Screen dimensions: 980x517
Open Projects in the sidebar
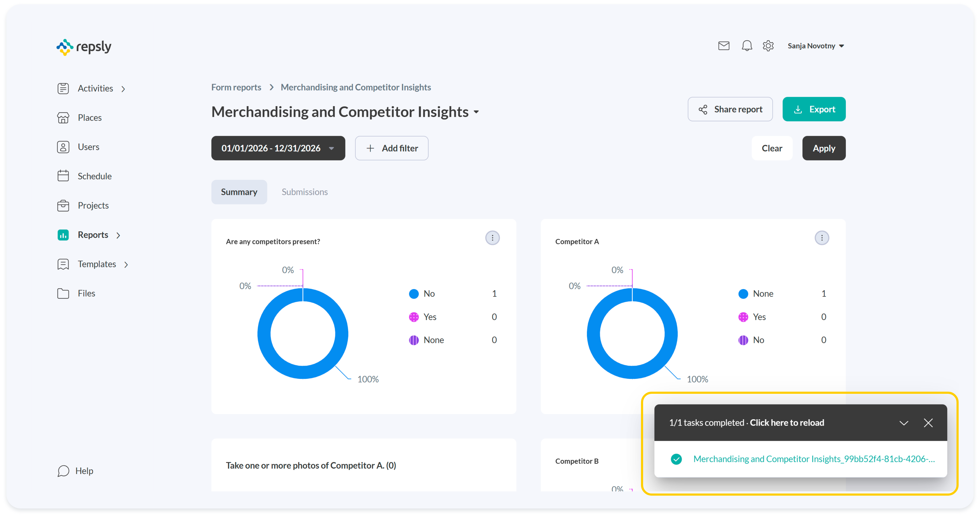pos(93,205)
